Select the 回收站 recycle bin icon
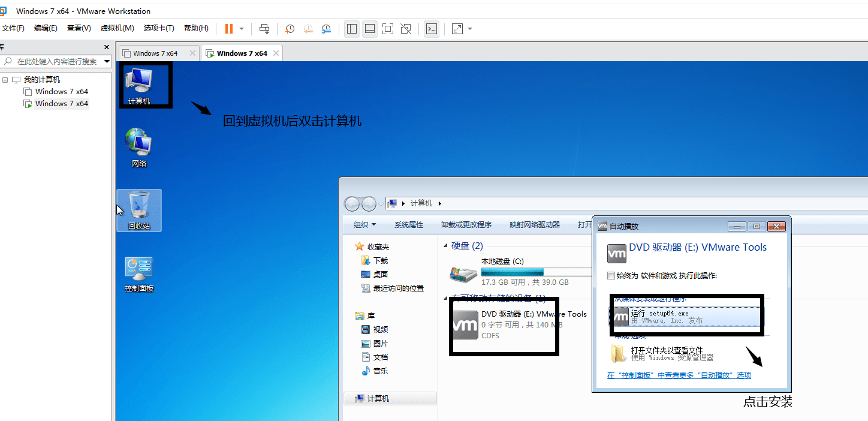The image size is (868, 421). tap(139, 210)
